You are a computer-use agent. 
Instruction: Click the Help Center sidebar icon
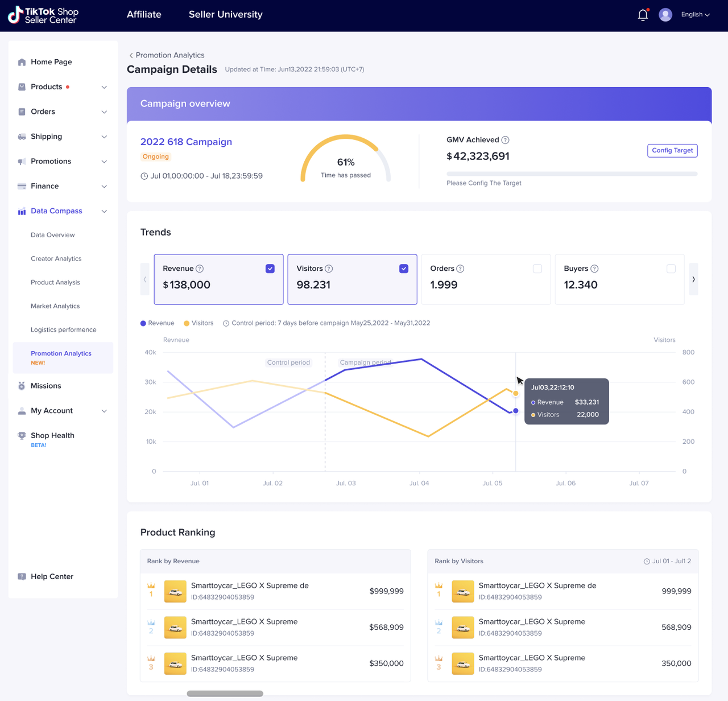[22, 576]
